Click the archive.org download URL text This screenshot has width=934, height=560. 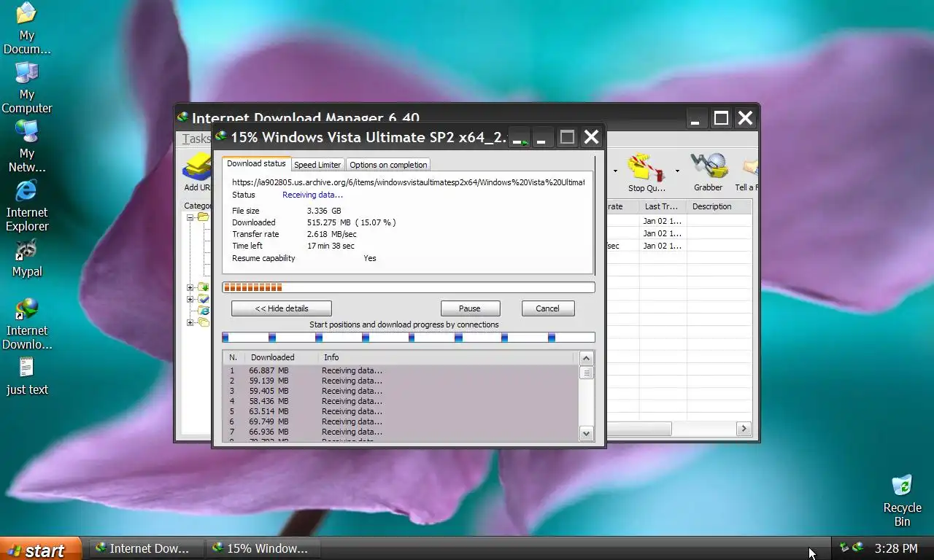point(408,182)
